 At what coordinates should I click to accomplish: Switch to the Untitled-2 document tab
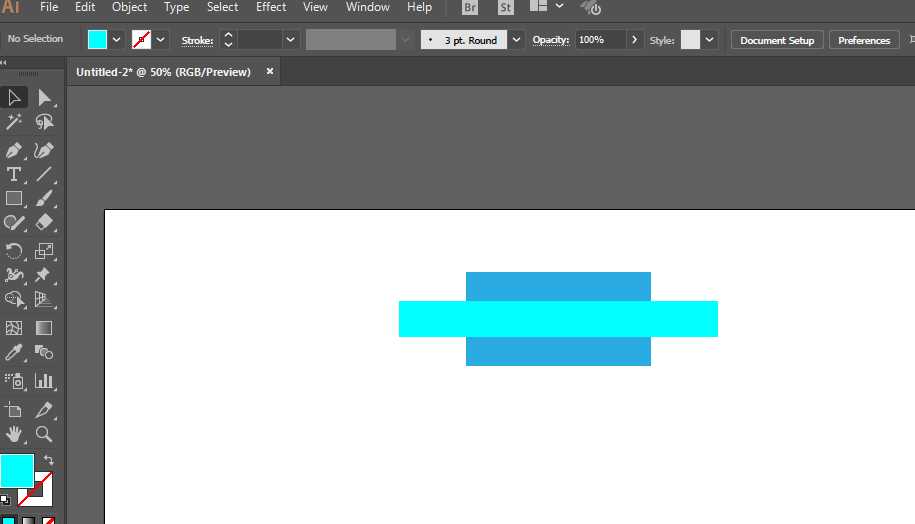tap(163, 72)
